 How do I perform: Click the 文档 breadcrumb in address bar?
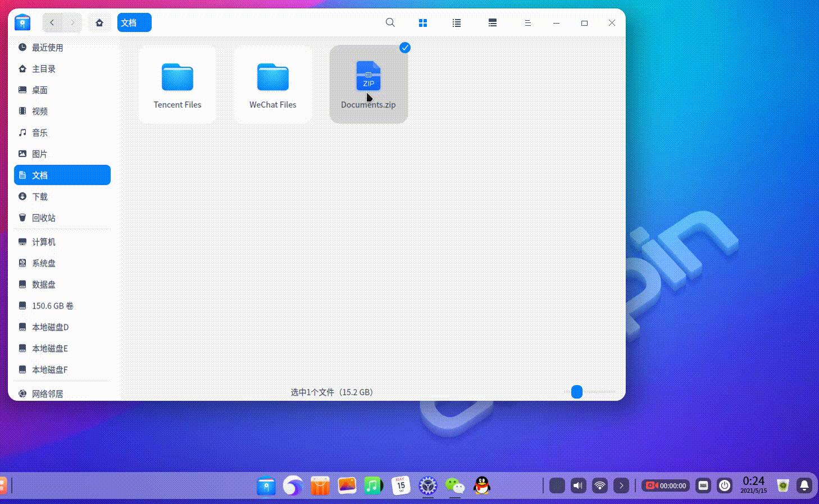tap(134, 23)
